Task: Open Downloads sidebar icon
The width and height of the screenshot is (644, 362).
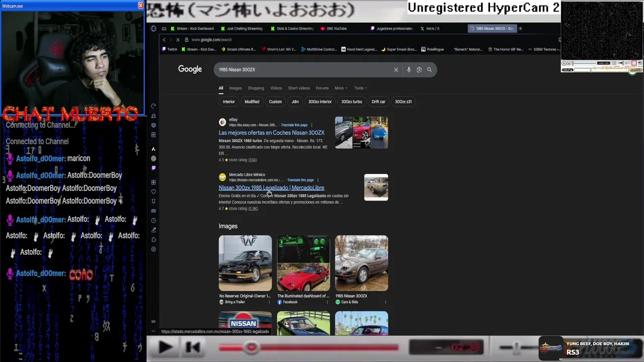Action: coord(153,230)
